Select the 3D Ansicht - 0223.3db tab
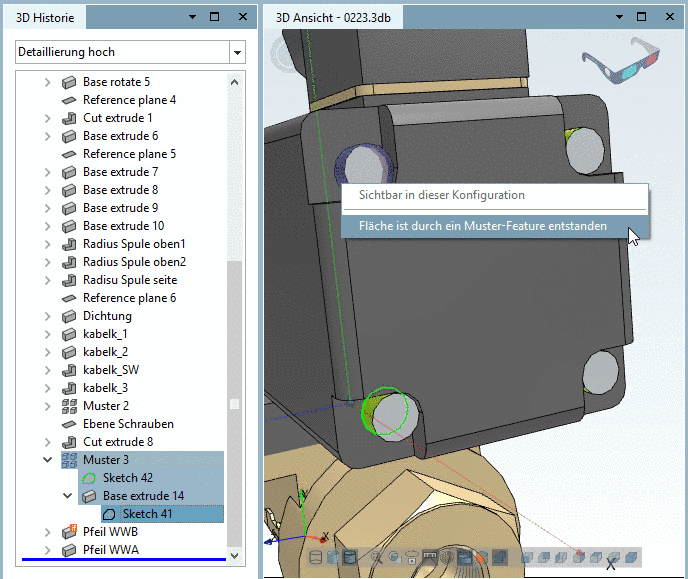This screenshot has width=688, height=579. coord(333,18)
